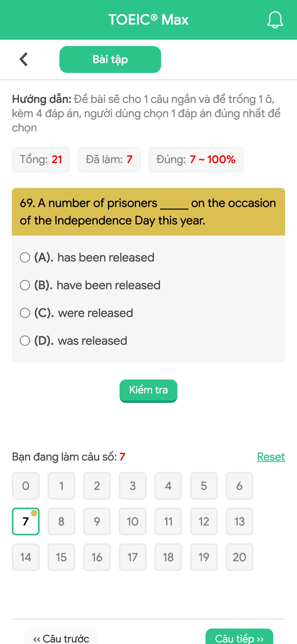Jump to question 10
Screen dimensions: 297x644
pyautogui.click(x=133, y=521)
